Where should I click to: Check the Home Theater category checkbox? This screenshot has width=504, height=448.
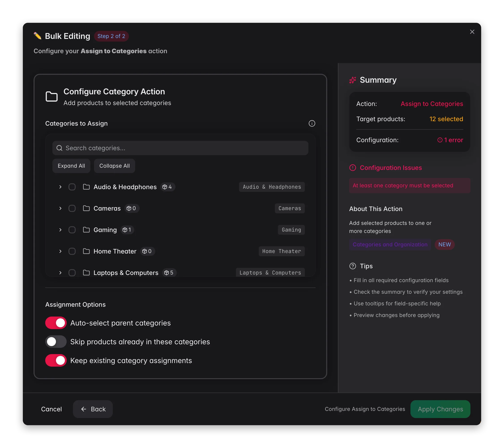click(72, 251)
